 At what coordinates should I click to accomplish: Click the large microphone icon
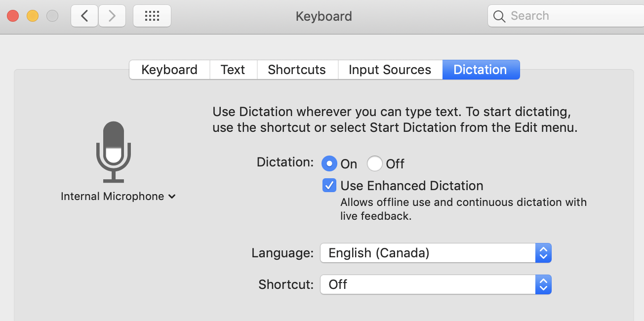click(x=114, y=152)
